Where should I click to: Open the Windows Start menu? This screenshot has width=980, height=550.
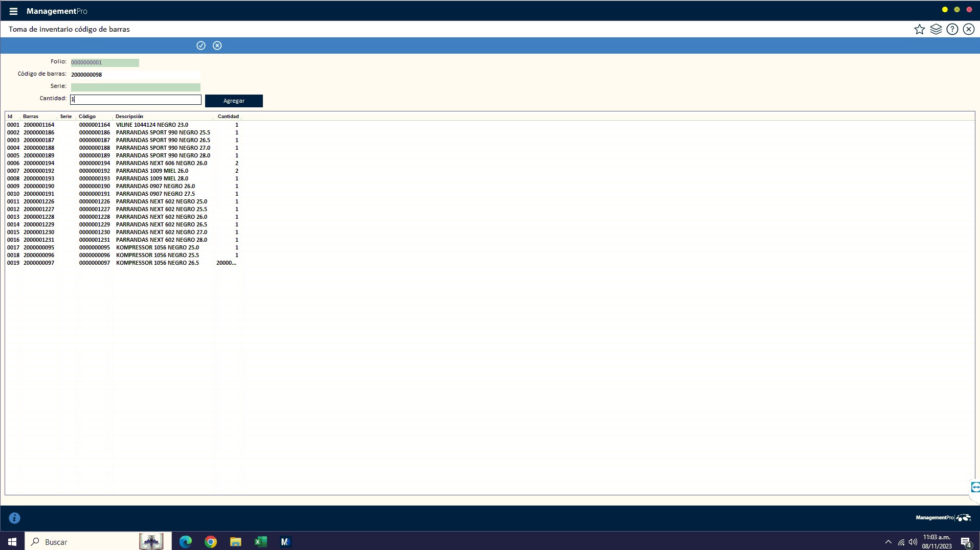click(12, 541)
